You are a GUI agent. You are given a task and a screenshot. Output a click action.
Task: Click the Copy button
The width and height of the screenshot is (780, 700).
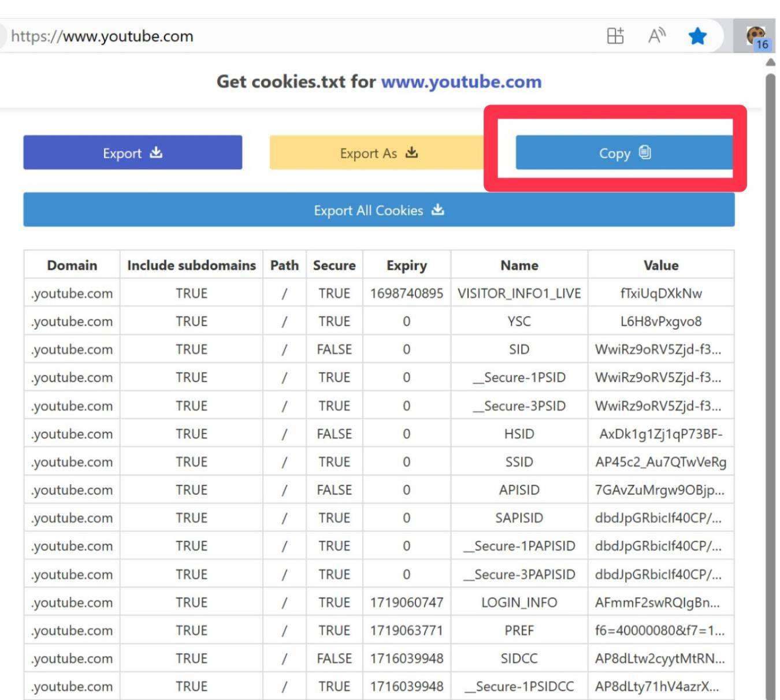(x=624, y=152)
